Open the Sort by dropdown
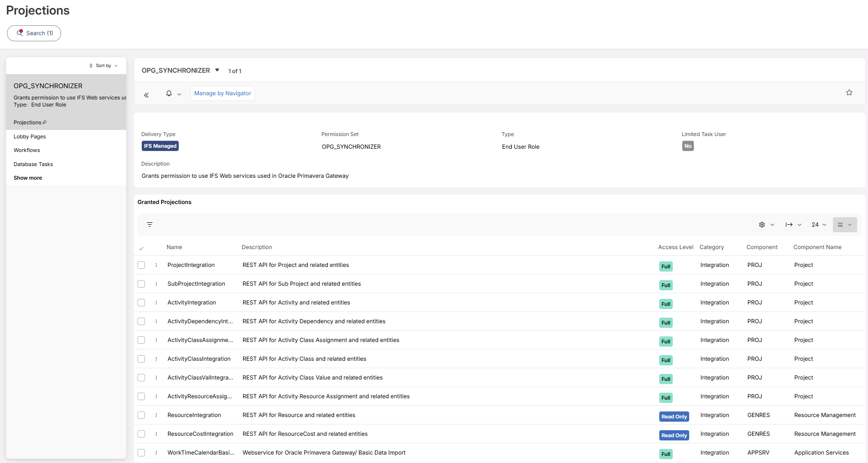The image size is (868, 463). 104,66
